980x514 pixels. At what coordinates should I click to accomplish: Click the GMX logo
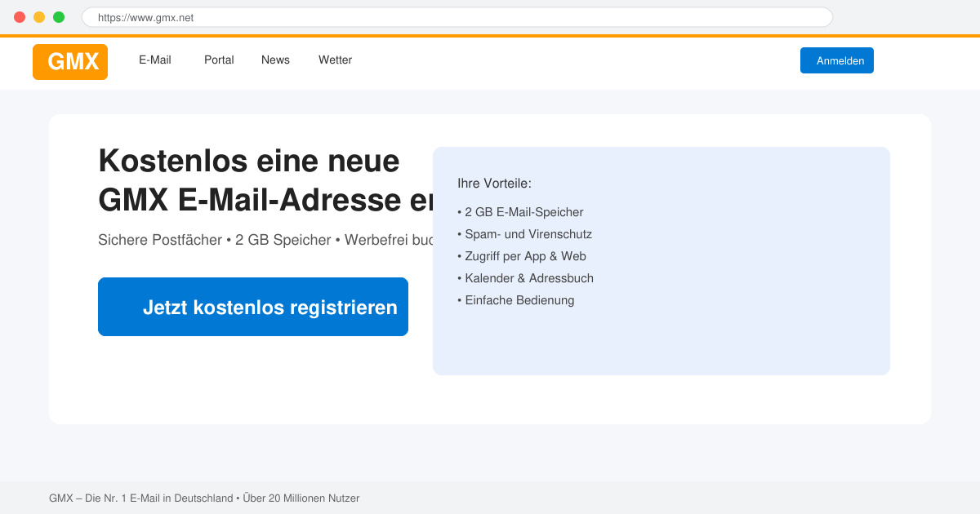click(70, 62)
